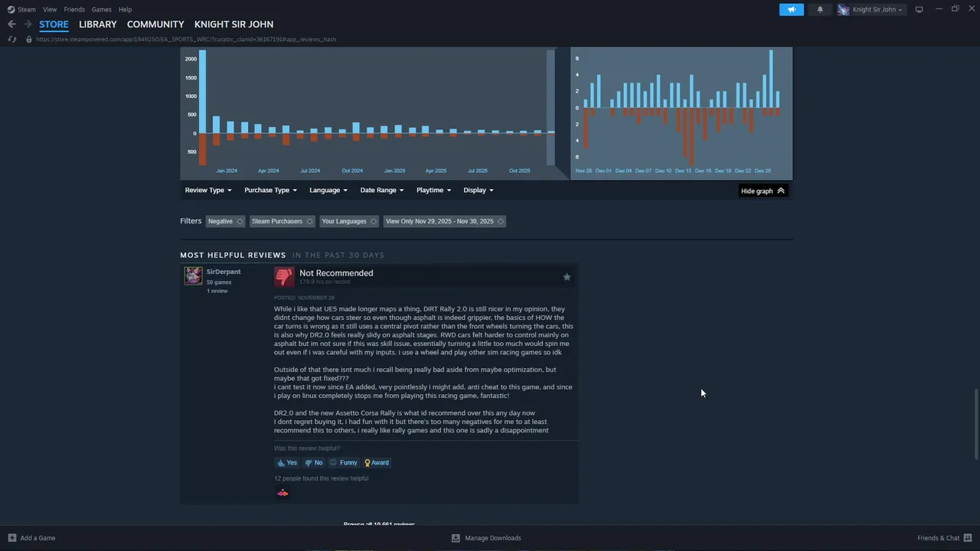Remove the Negative filter
This screenshot has width=980, height=551.
[x=240, y=221]
